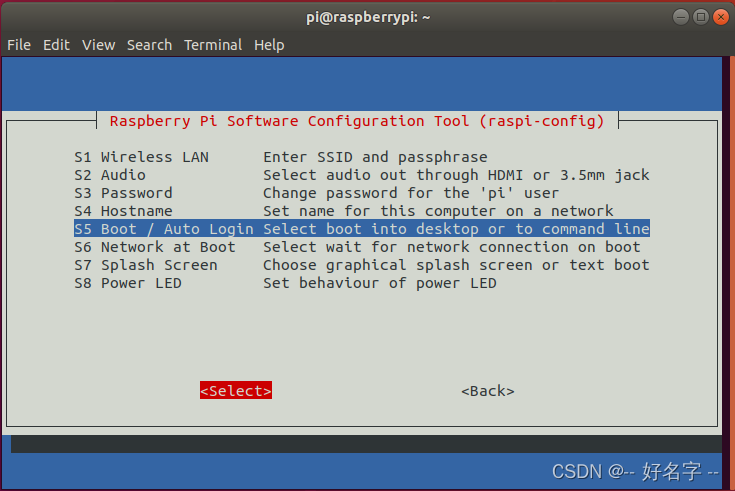The width and height of the screenshot is (735, 491).
Task: Click 'Enter SSID and passphrase' description
Action: tap(375, 157)
